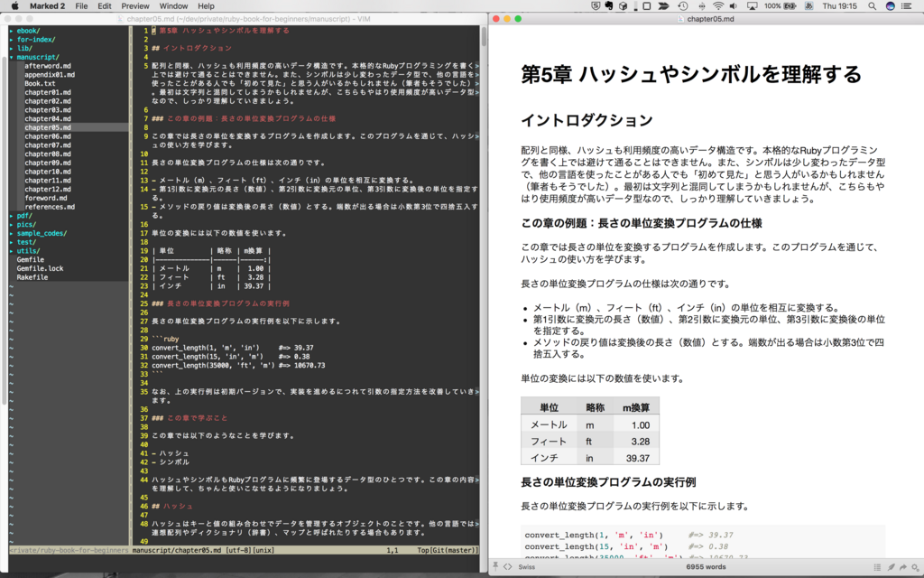Click the chapter05.md title in Marked 2 window

pyautogui.click(x=710, y=19)
